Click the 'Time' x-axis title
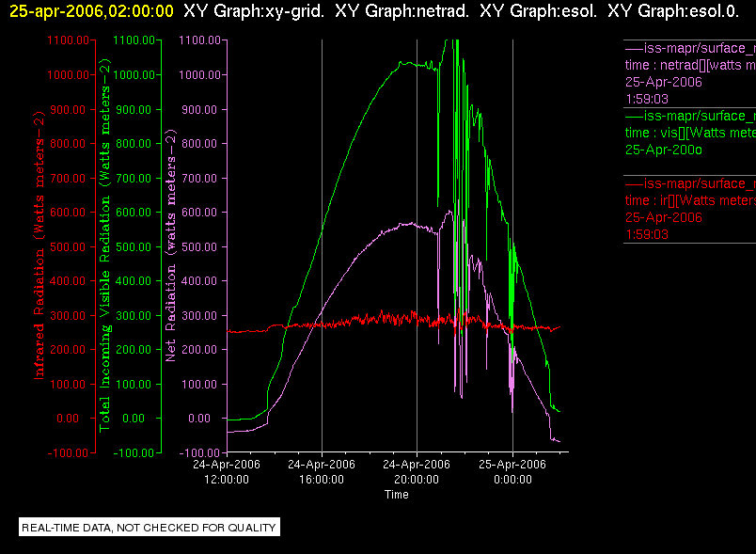Image resolution: width=756 pixels, height=554 pixels. [396, 495]
